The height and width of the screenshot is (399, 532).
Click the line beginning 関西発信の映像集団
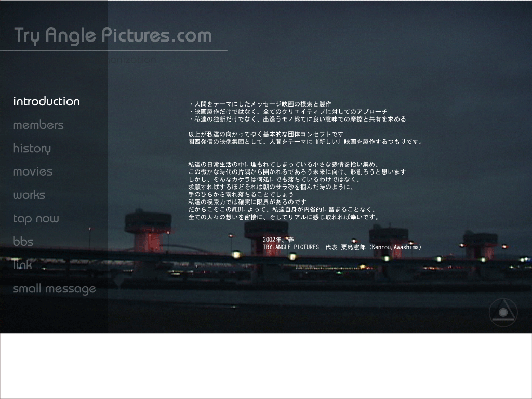click(306, 141)
